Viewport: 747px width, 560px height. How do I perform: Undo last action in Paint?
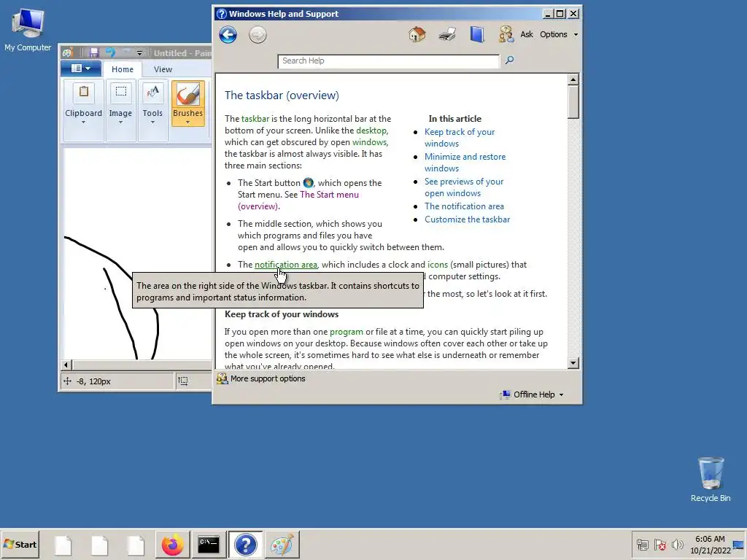tap(111, 52)
